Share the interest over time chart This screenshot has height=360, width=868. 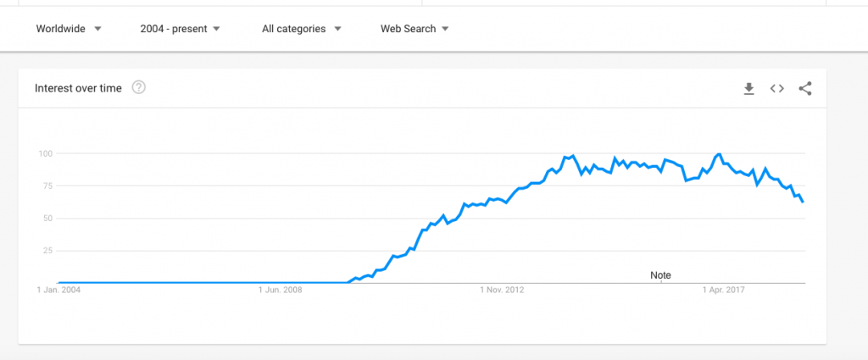pyautogui.click(x=805, y=88)
